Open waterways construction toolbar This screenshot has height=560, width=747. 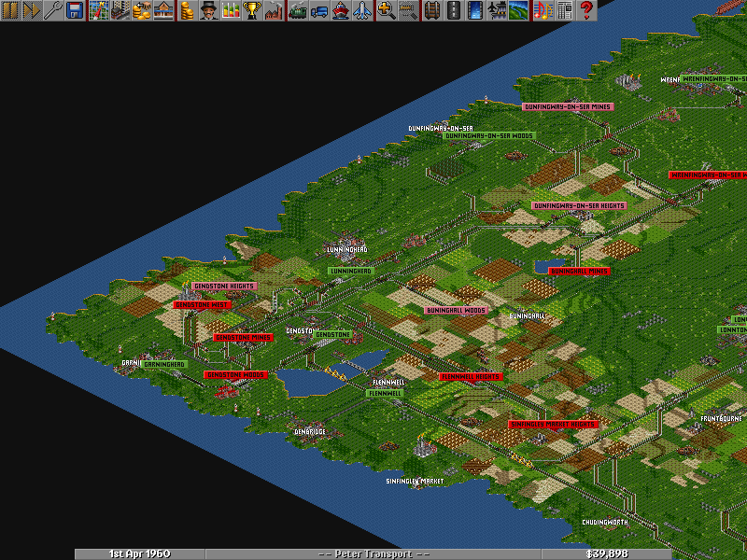tap(475, 10)
